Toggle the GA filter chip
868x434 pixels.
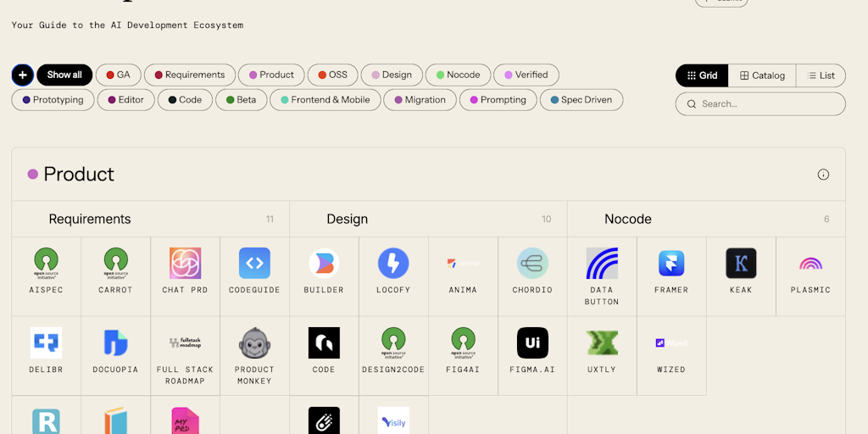(119, 75)
